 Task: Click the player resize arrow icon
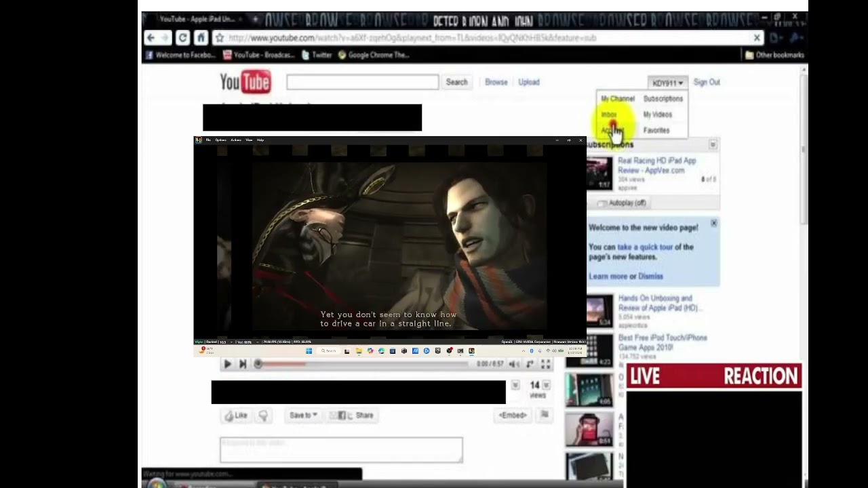530,364
